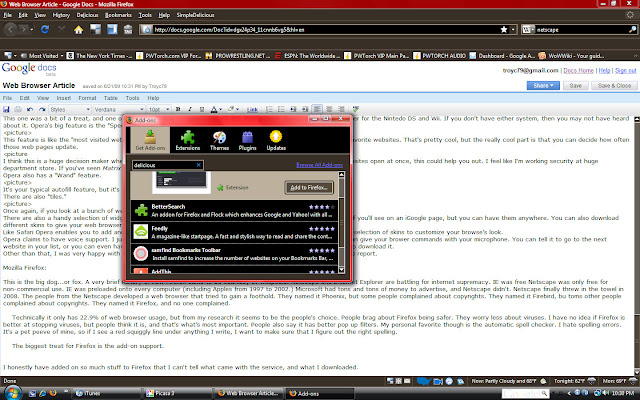This screenshot has height=400, width=640.
Task: Toggle left text alignment
Action: (317, 109)
